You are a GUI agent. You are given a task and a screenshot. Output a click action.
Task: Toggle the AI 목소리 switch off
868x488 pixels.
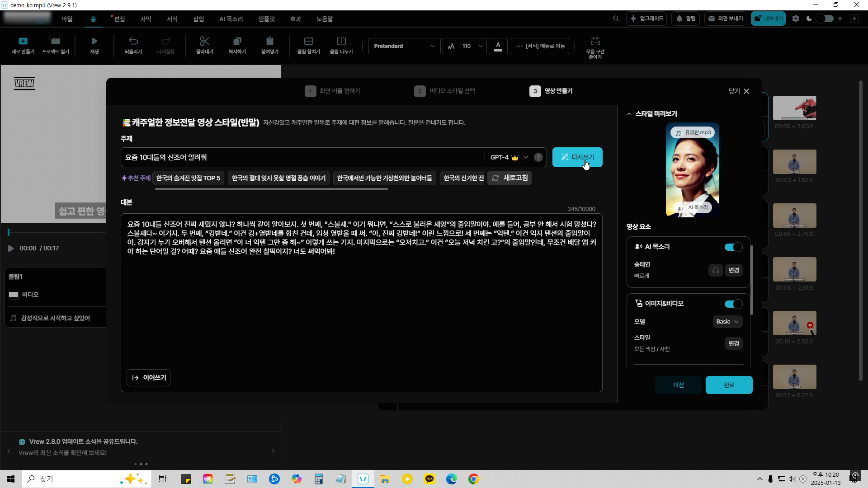(x=733, y=247)
